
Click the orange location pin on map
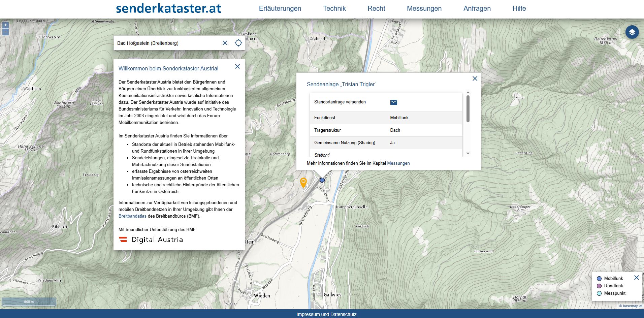click(x=303, y=182)
